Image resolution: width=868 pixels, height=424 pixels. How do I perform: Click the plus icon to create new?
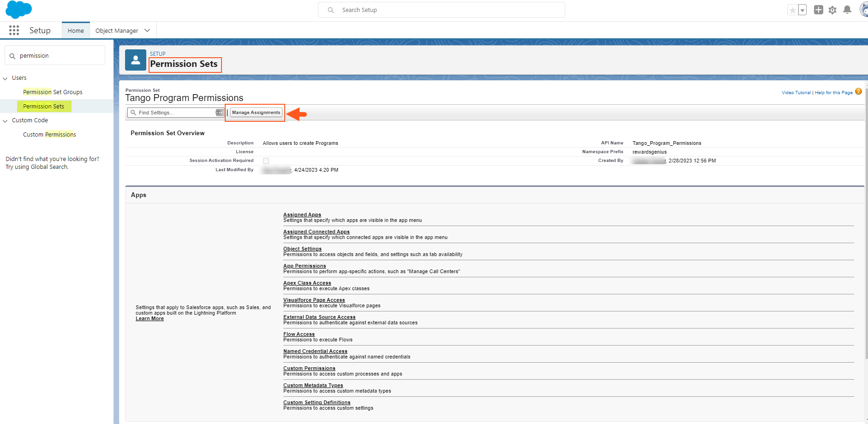[x=818, y=10]
